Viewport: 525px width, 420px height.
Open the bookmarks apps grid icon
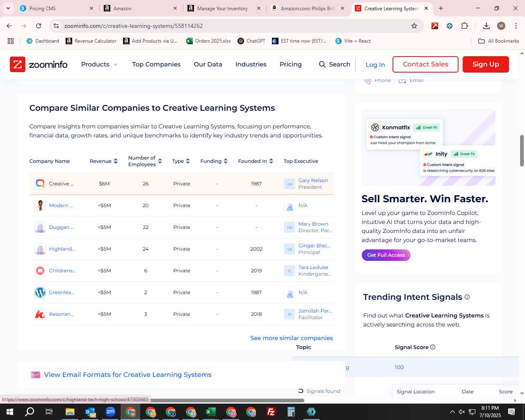tap(11, 41)
